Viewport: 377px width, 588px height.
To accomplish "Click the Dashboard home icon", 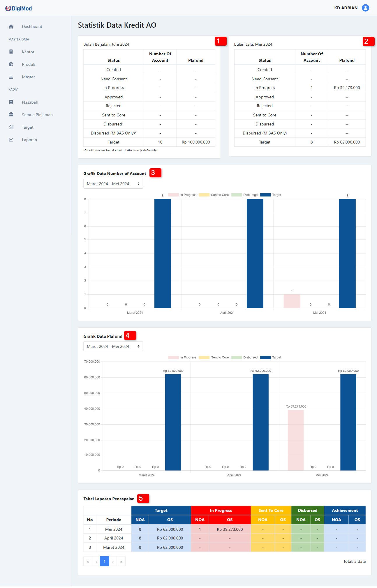I will click(x=11, y=26).
